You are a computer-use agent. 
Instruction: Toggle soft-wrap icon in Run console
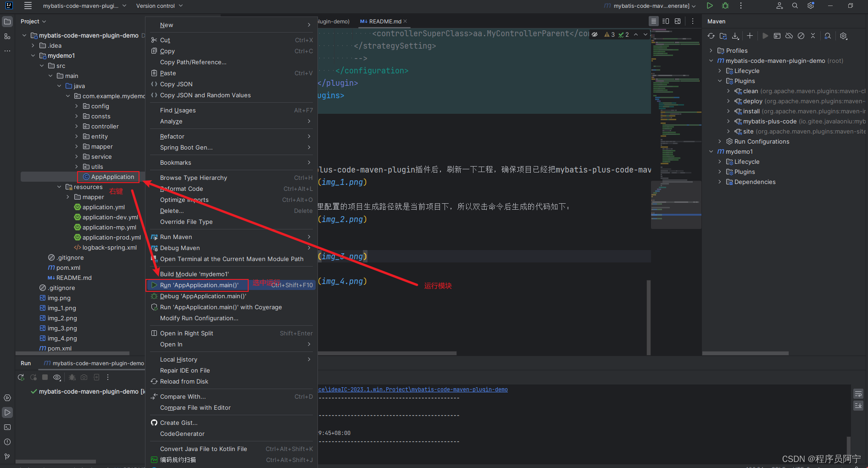[858, 394]
